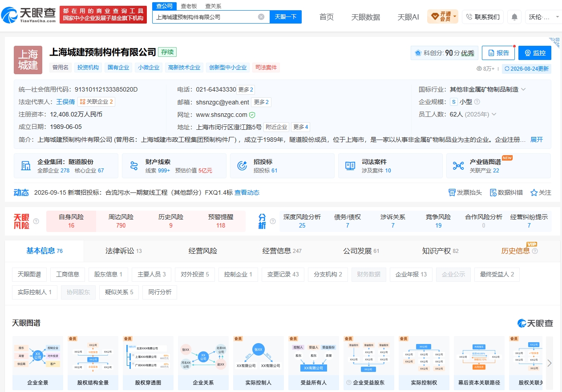The height and width of the screenshot is (392, 562).
Task: Switch to 经营信息 tab
Action: [x=282, y=251]
